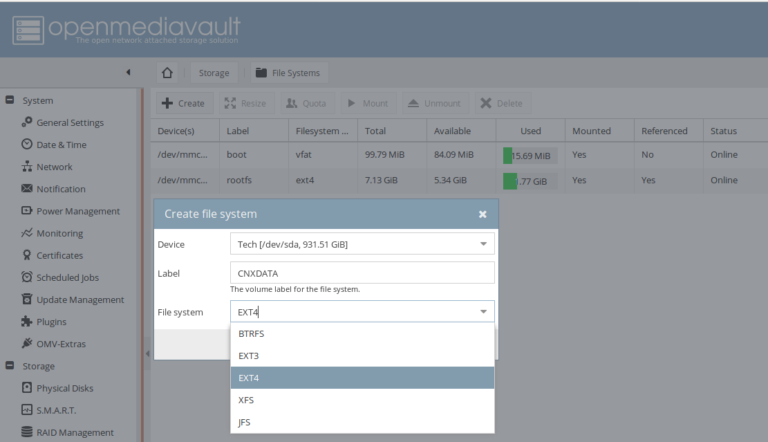Select the rootfs ext4 row
The image size is (768, 442).
point(459,180)
